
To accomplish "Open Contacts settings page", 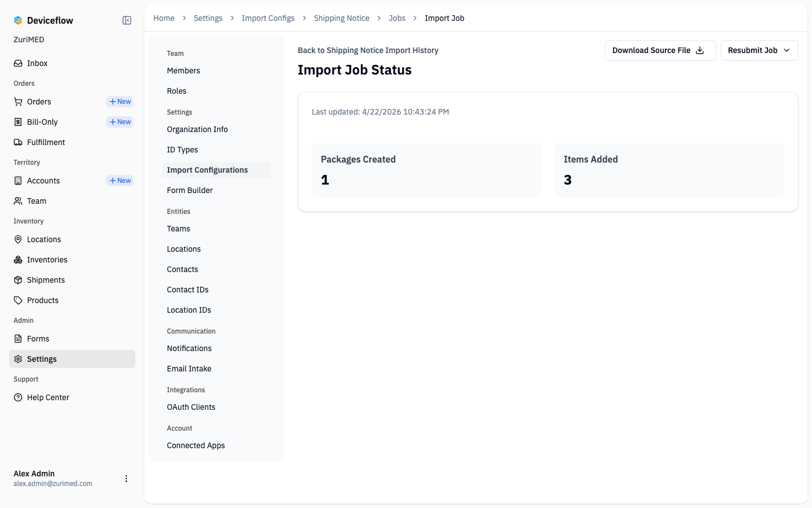I will pos(217,269).
